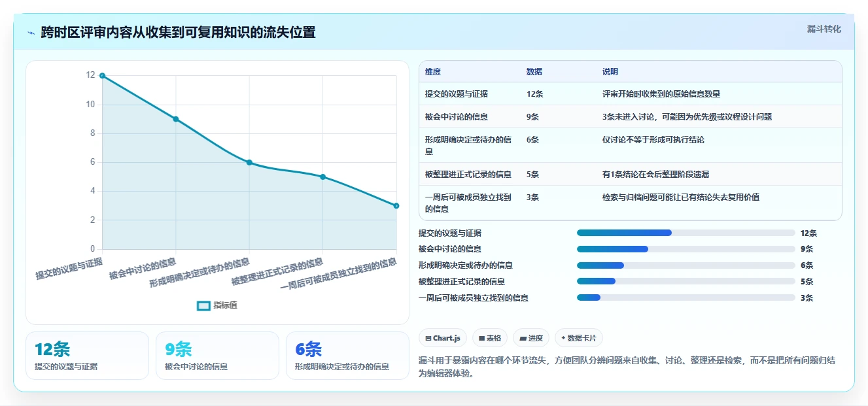This screenshot has height=406, width=868.
Task: Select table cell 被整理进正式记录的信息
Action: click(x=468, y=175)
